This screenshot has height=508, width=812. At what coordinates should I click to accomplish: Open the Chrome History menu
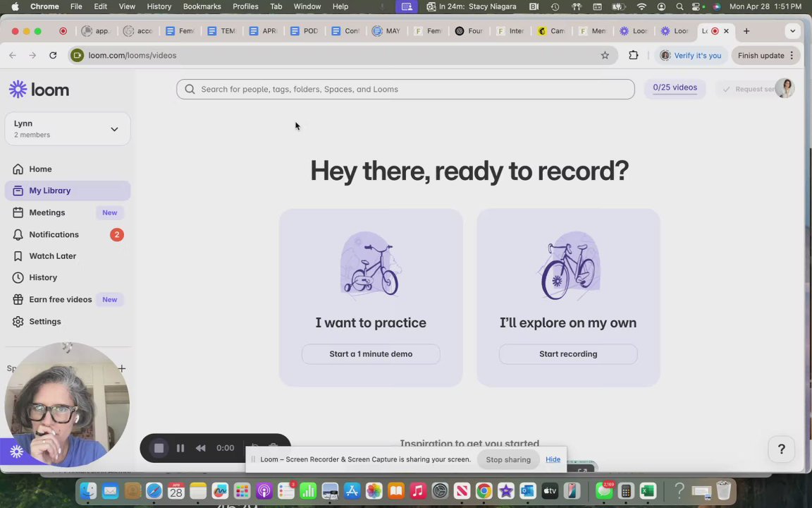click(159, 7)
